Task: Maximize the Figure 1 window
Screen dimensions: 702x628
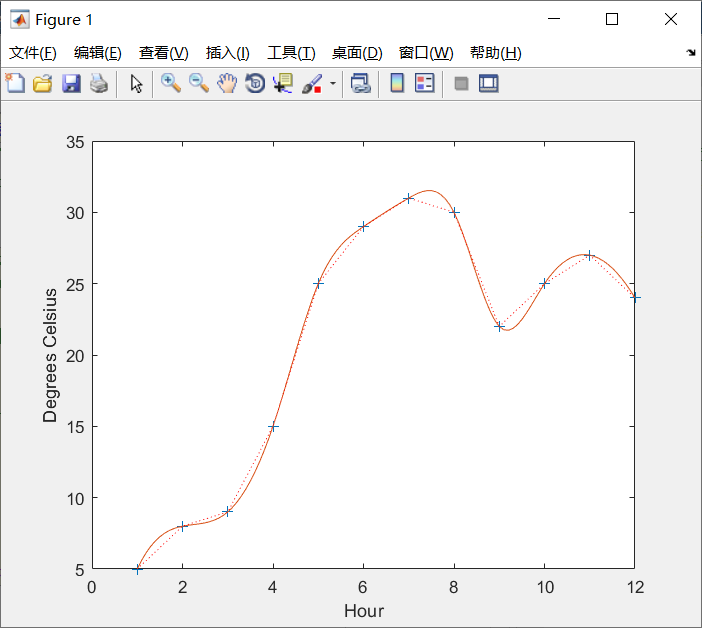Action: pos(612,19)
